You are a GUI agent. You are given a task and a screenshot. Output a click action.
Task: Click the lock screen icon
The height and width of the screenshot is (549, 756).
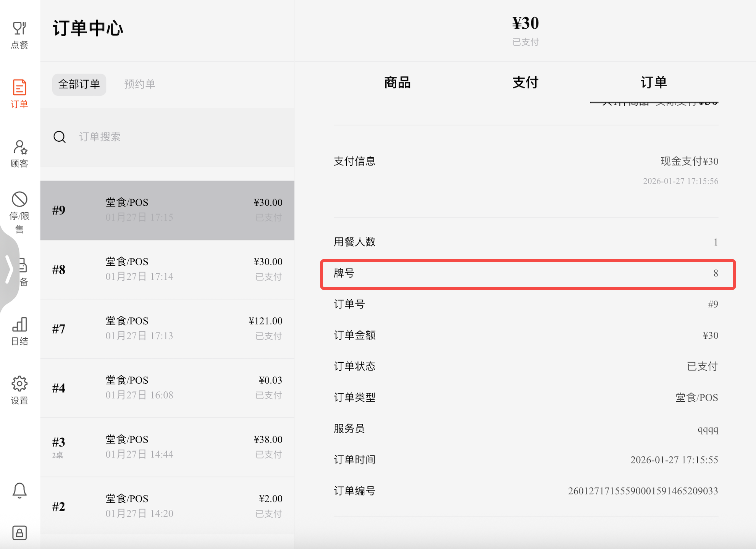[19, 532]
